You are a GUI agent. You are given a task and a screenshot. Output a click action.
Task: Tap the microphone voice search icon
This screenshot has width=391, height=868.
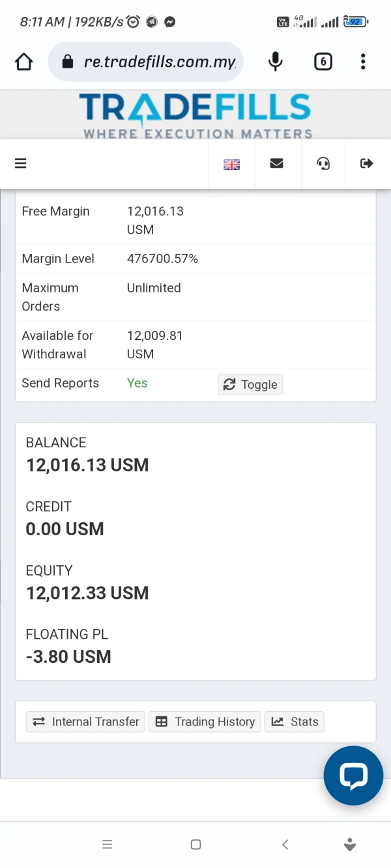click(276, 62)
